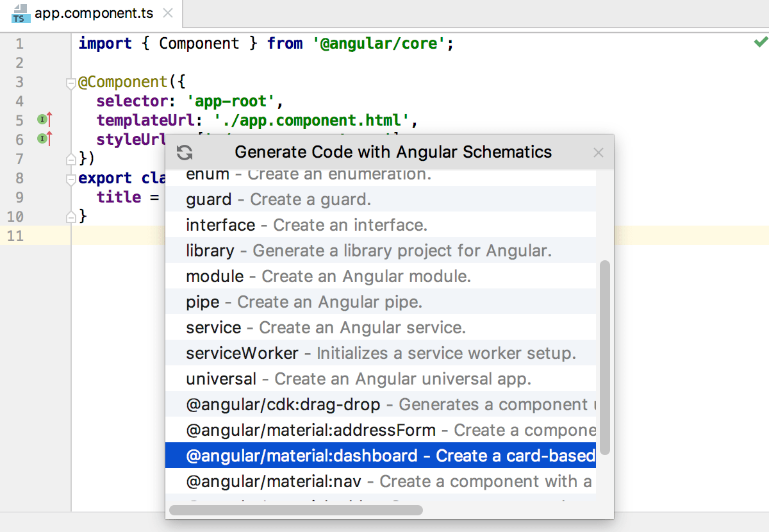Click fold end marker on line 10
The width and height of the screenshot is (769, 532).
(x=71, y=215)
